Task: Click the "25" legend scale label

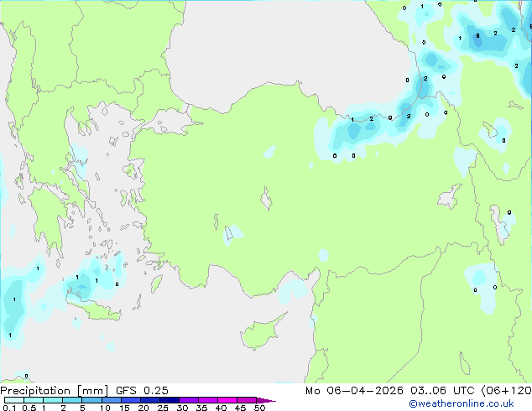Action: (x=163, y=408)
